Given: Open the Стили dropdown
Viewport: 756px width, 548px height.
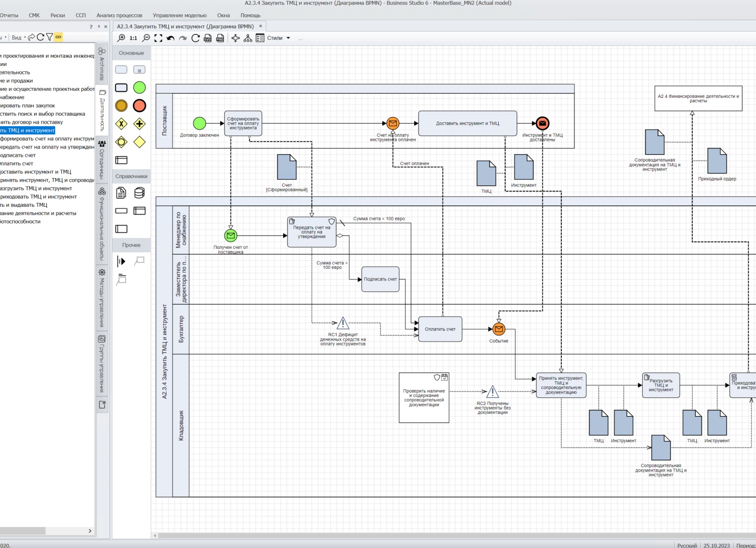Looking at the screenshot, I should point(279,38).
